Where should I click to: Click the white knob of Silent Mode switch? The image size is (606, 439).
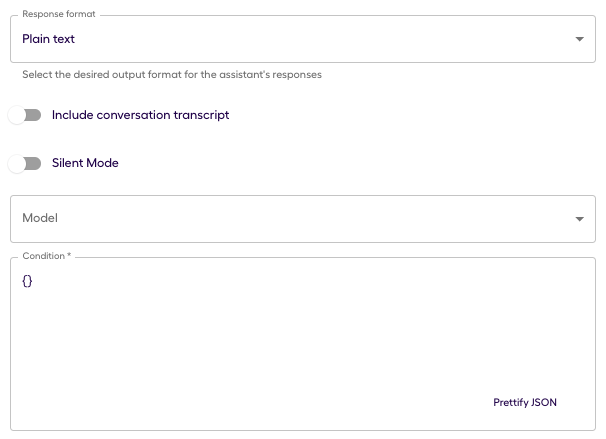pyautogui.click(x=17, y=163)
